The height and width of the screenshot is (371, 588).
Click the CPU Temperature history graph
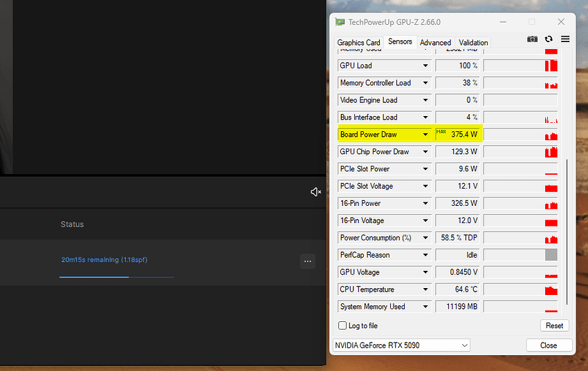pos(520,289)
